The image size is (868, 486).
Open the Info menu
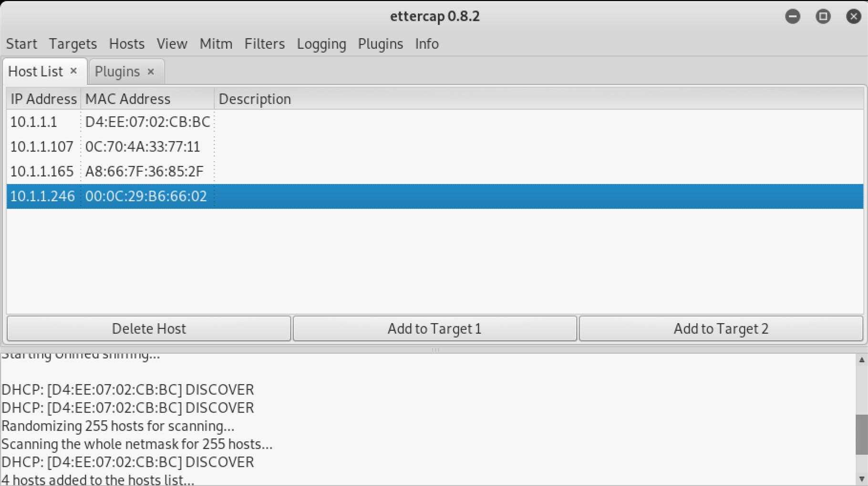427,44
